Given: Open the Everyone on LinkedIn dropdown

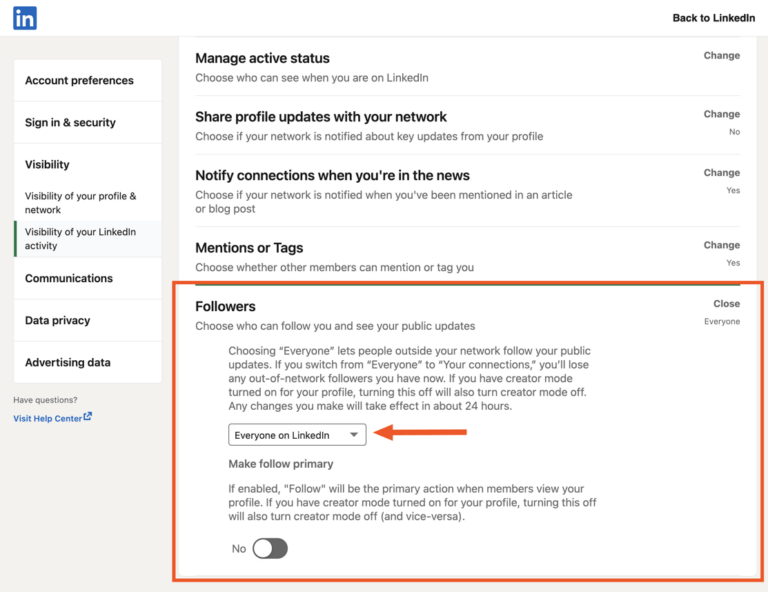Looking at the screenshot, I should point(297,435).
